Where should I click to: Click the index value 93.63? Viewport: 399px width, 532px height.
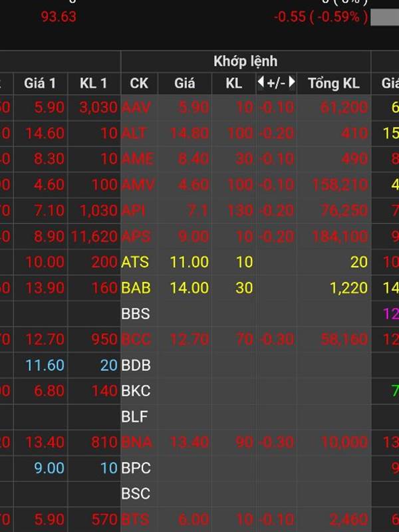click(59, 17)
